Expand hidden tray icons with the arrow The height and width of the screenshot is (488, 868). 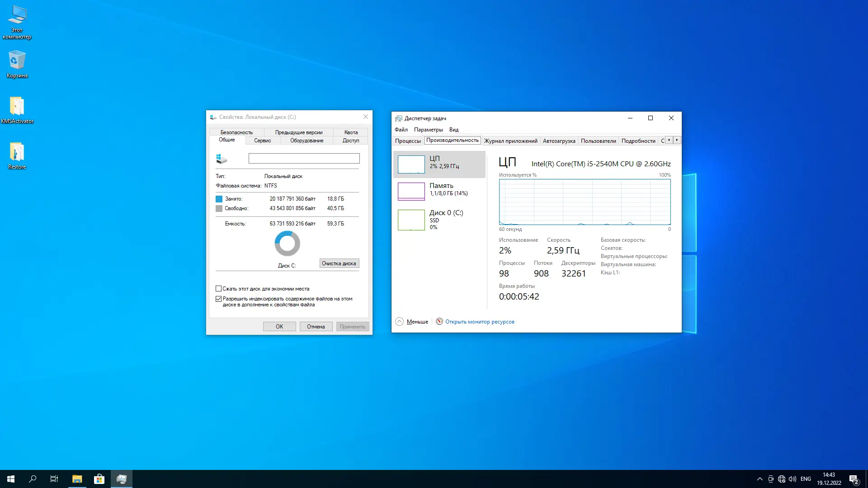pyautogui.click(x=760, y=479)
